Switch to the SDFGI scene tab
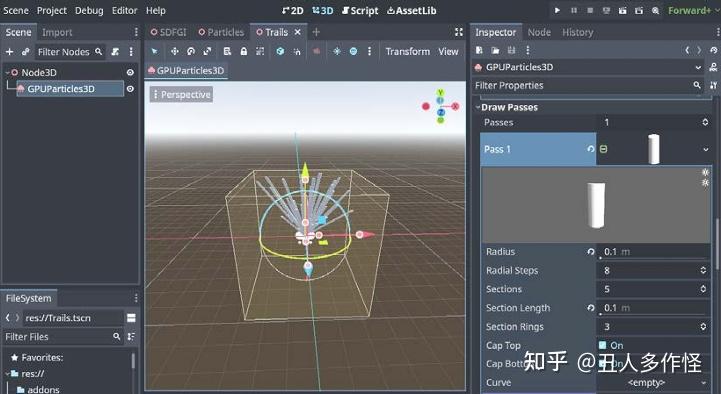 (169, 32)
